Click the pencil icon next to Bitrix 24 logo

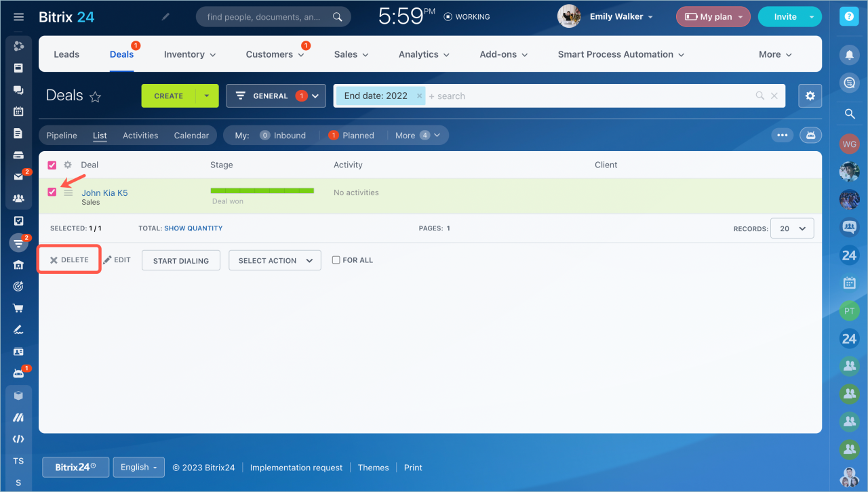166,17
